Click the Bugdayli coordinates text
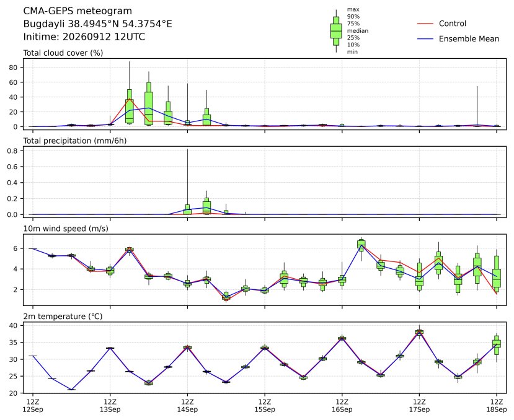Screen dimensions: 514x420 tap(98, 24)
